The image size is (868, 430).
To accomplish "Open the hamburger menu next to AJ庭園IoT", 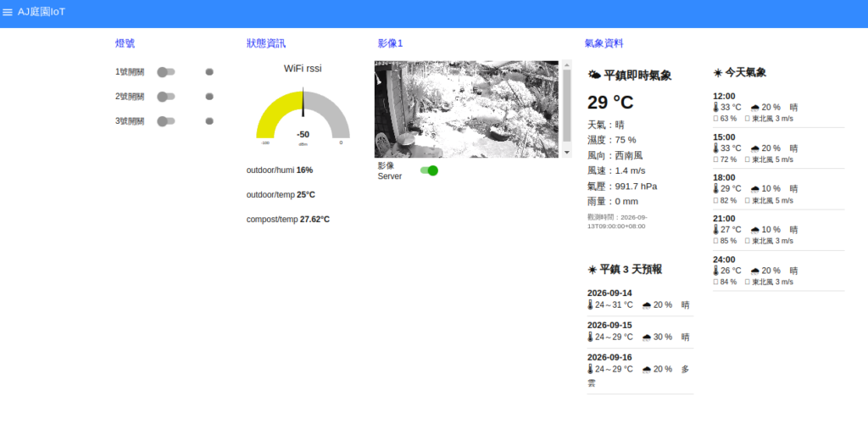I will coord(7,12).
